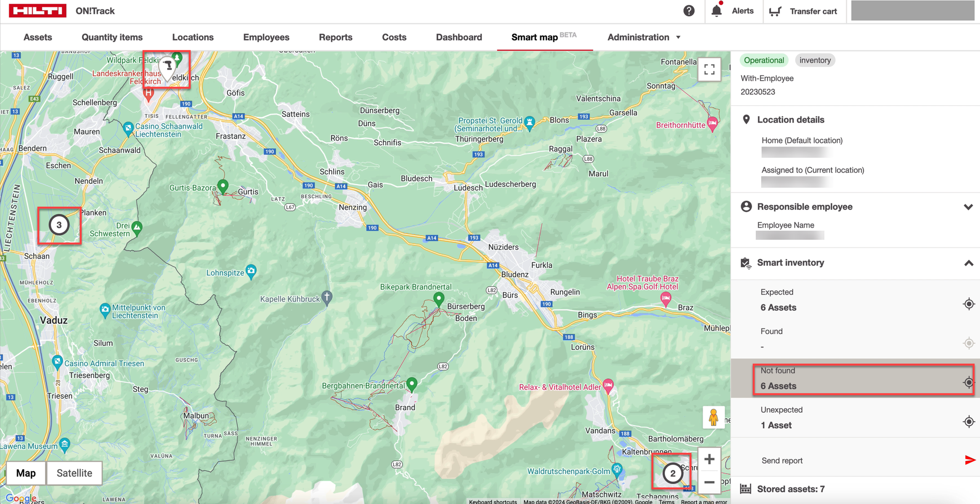The image size is (980, 504).
Task: Click the inventory tag badge
Action: pyautogui.click(x=815, y=60)
